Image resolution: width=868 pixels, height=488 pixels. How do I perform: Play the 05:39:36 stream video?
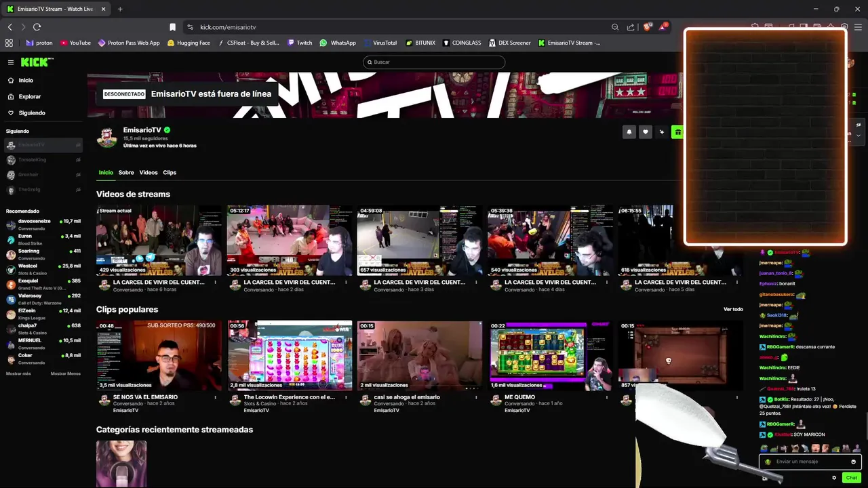(x=550, y=240)
